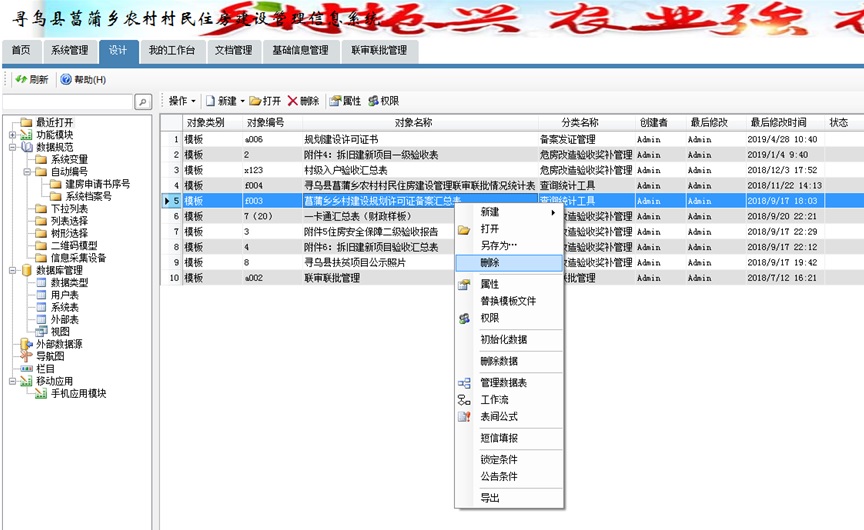This screenshot has height=530, width=864.
Task: Choose 工作流 workflow in context menu
Action: (495, 399)
